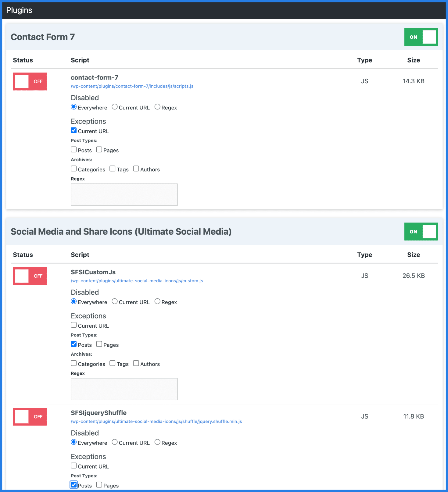This screenshot has height=492, width=448.
Task: Flip the SFSICustomJs status OFF toggle
Action: pyautogui.click(x=30, y=276)
